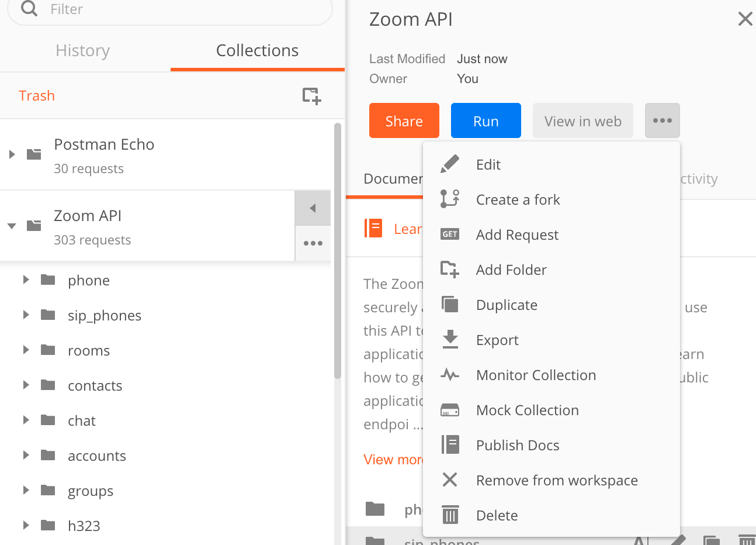This screenshot has width=756, height=545.
Task: Click the "303 requests" count text
Action: tap(92, 240)
